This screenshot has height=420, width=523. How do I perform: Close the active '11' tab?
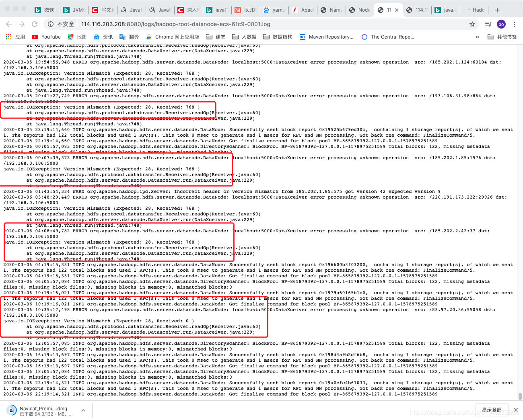397,10
